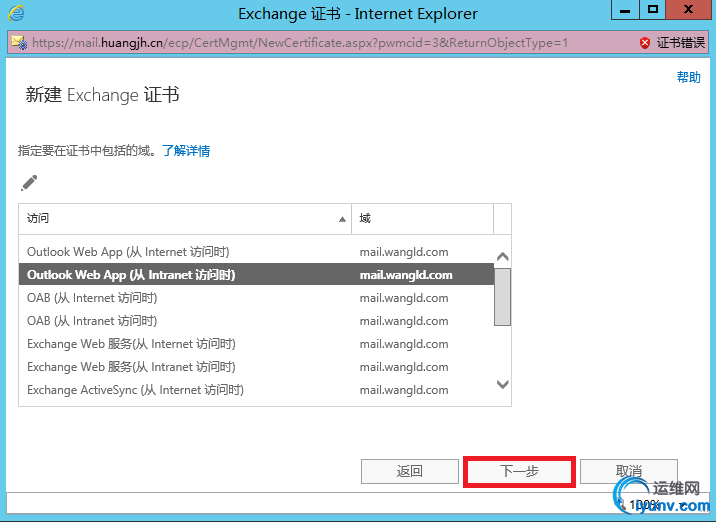
Task: Click the 下一步 next button
Action: [x=519, y=471]
